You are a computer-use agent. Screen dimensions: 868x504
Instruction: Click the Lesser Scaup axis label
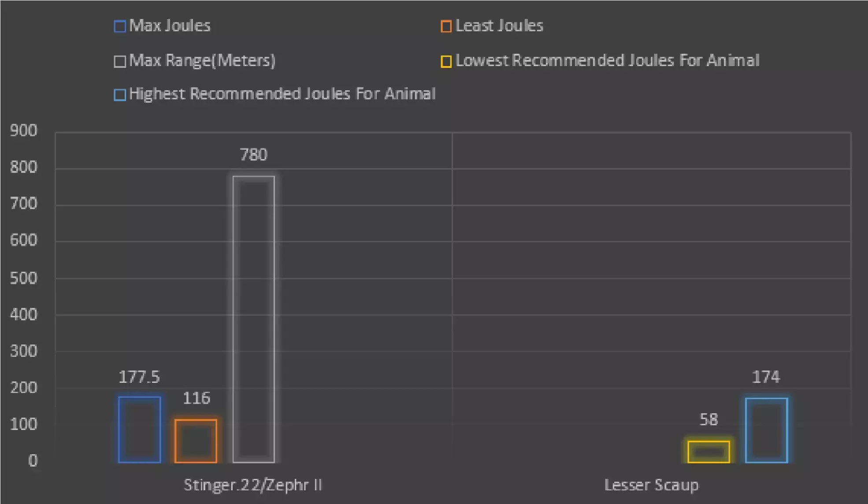[651, 485]
